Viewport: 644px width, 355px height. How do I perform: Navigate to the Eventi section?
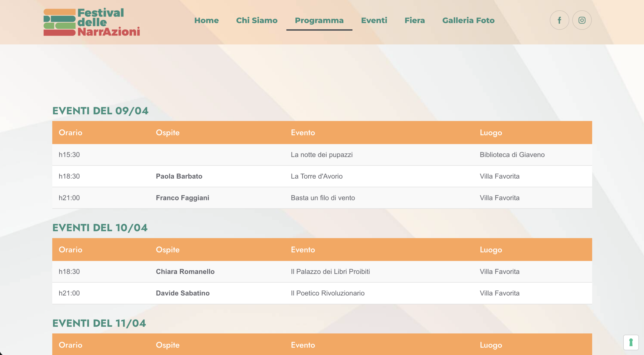point(374,20)
